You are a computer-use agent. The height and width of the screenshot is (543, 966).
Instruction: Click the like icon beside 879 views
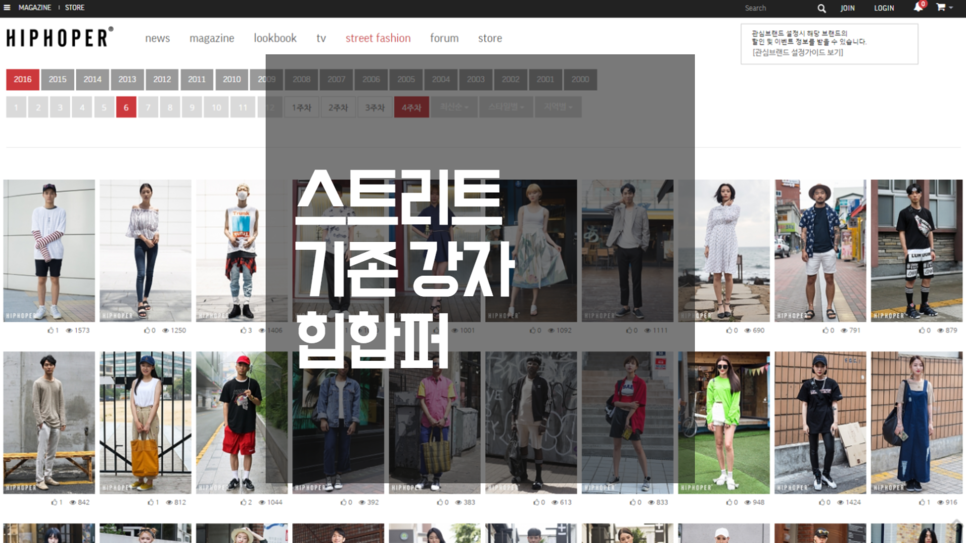click(922, 330)
